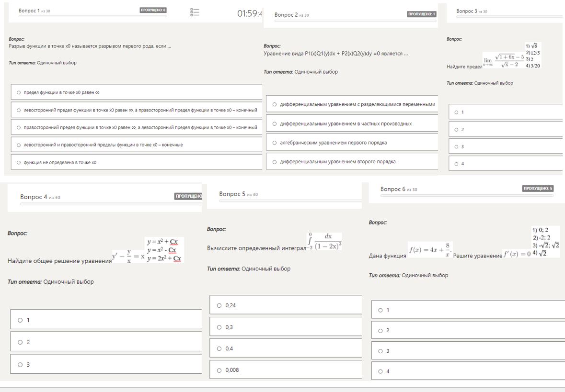Viewport: 565px width, 392px height.
Task: Choose 'дифференциальным уравнением в частных производных' answer
Action: pyautogui.click(x=275, y=124)
